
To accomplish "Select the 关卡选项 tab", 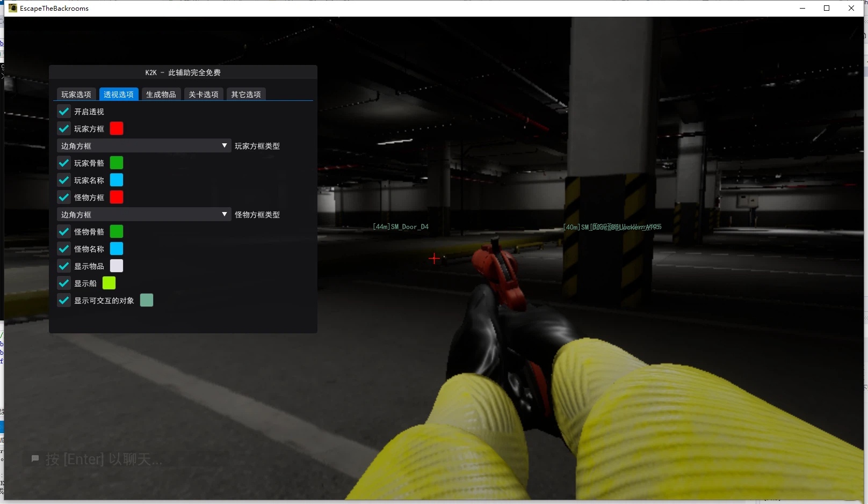I will click(204, 94).
